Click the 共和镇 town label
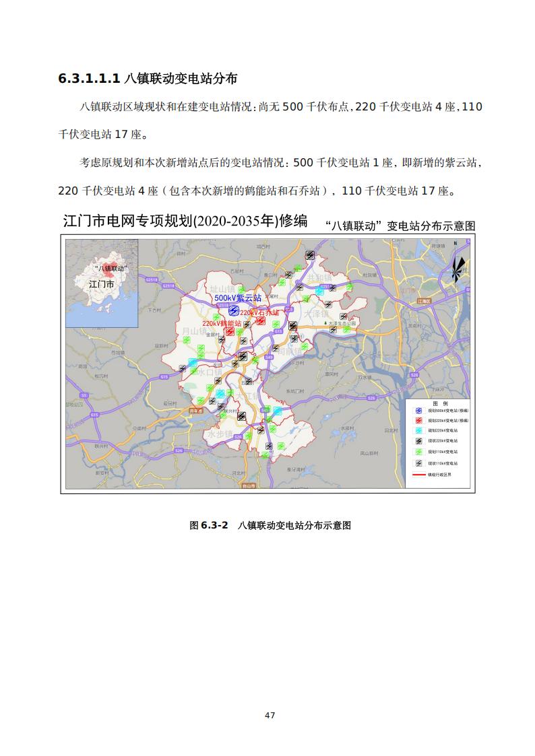 (320, 278)
